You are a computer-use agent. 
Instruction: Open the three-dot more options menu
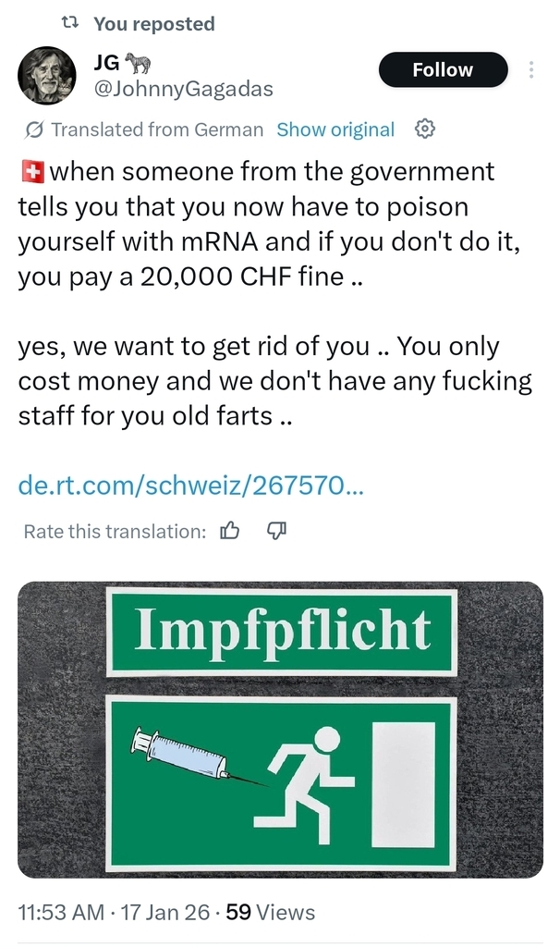[x=530, y=70]
